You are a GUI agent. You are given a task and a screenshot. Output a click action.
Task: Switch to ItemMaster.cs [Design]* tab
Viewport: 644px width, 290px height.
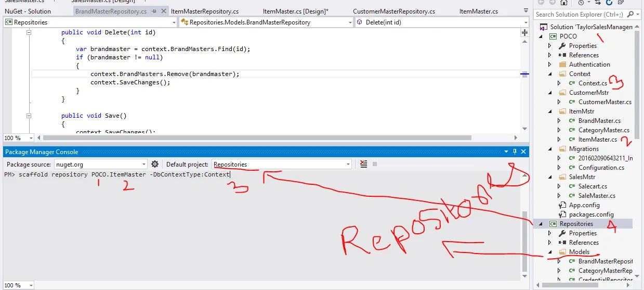295,11
